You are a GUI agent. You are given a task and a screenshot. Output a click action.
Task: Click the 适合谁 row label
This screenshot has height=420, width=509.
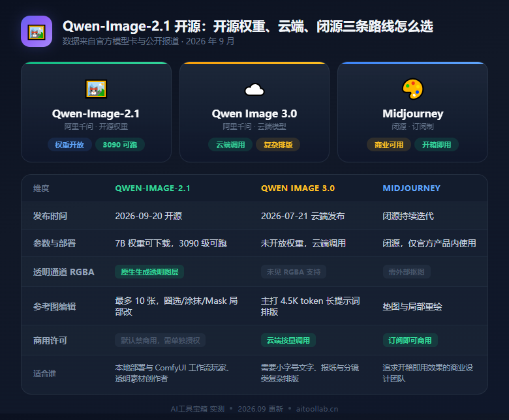pos(44,373)
